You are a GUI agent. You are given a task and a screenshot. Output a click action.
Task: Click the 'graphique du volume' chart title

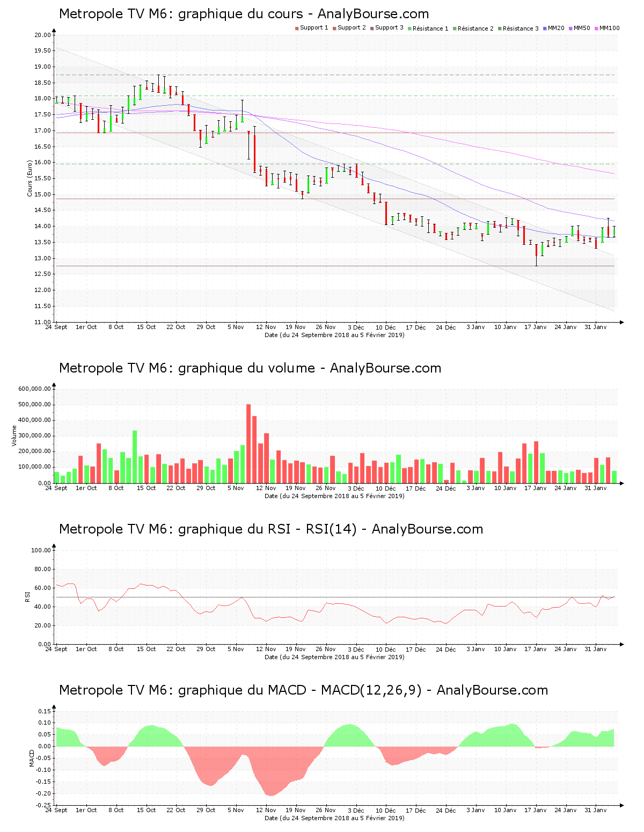250,368
